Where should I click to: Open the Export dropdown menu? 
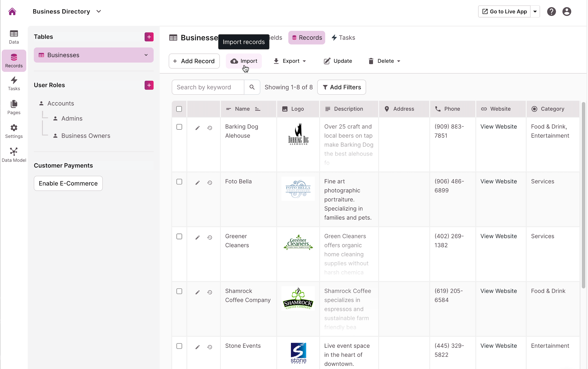click(290, 61)
